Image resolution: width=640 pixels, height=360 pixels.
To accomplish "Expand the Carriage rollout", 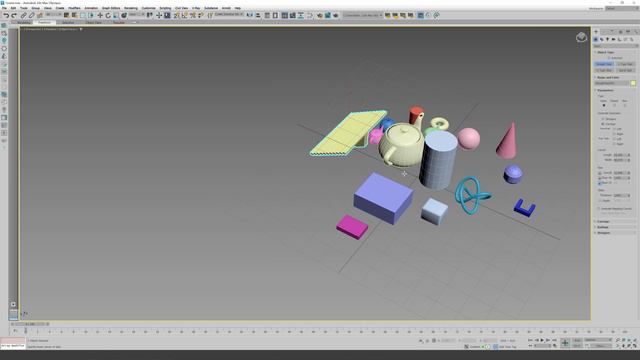I will pos(603,222).
